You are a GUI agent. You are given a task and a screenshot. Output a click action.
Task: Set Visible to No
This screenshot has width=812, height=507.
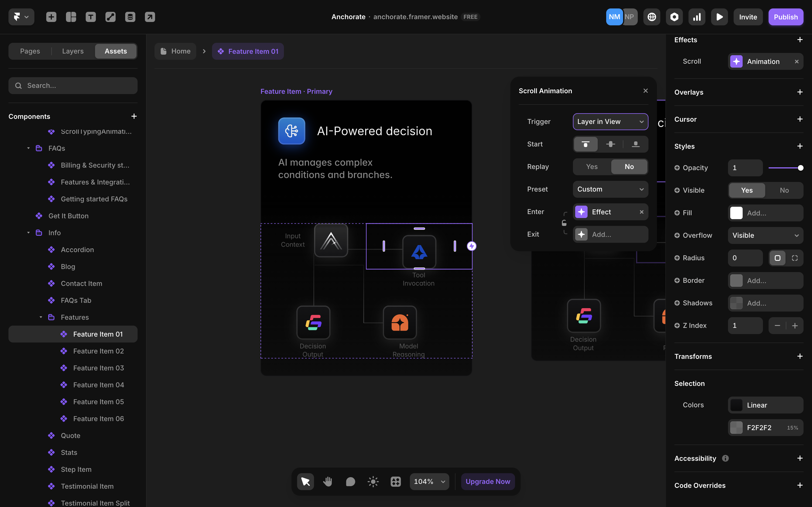[x=784, y=190]
